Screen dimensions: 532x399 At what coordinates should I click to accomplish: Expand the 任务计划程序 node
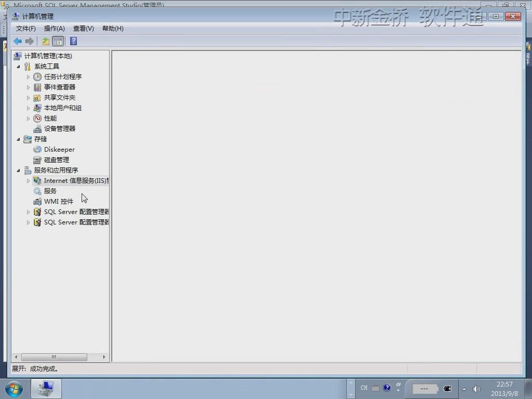pyautogui.click(x=28, y=77)
